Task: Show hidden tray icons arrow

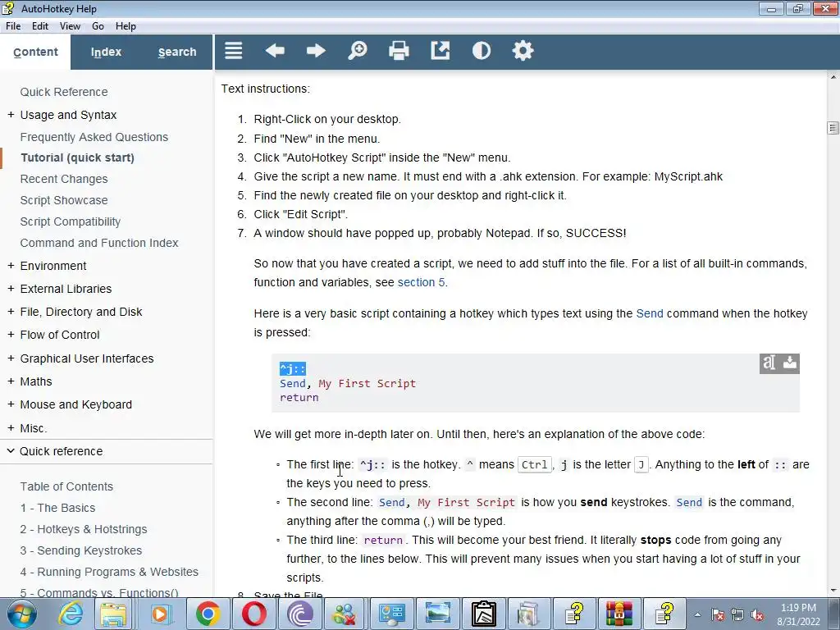Action: (x=697, y=615)
